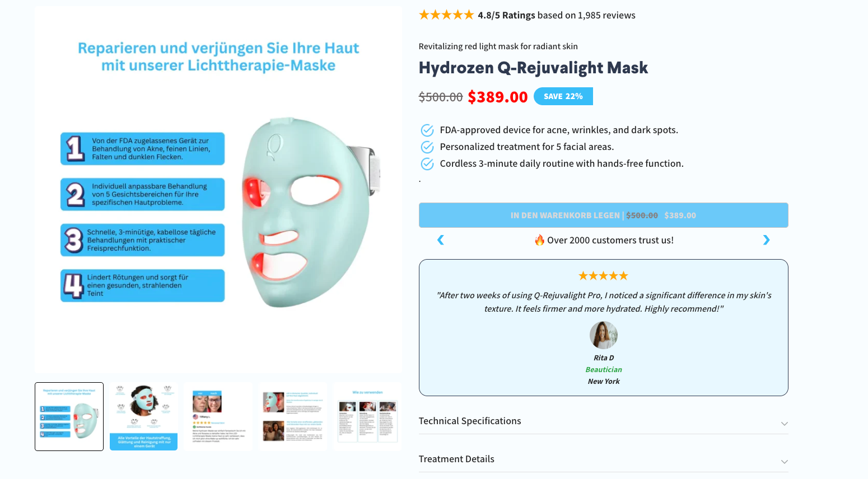868x479 pixels.
Task: Select the first mask infographic thumbnail
Action: 69,416
